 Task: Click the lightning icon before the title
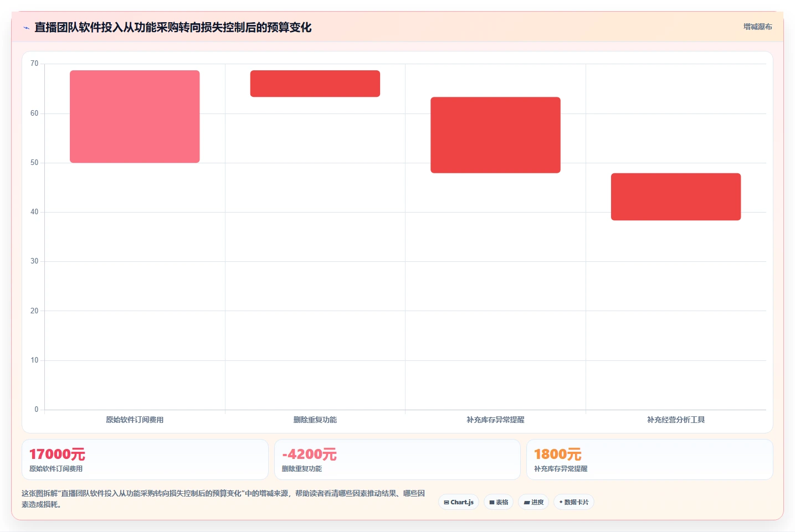pyautogui.click(x=26, y=28)
